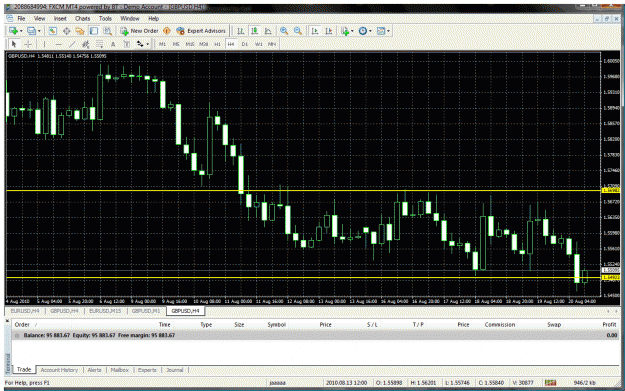Viewport: 625px width, 391px height.
Task: Open the Account History terminal tab
Action: pos(59,370)
